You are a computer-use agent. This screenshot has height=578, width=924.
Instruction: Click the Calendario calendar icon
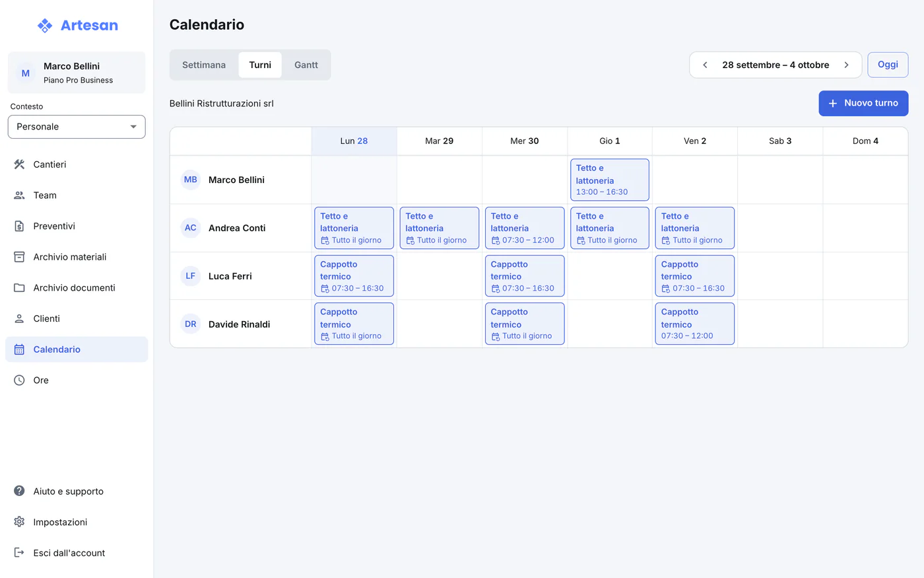pyautogui.click(x=19, y=349)
